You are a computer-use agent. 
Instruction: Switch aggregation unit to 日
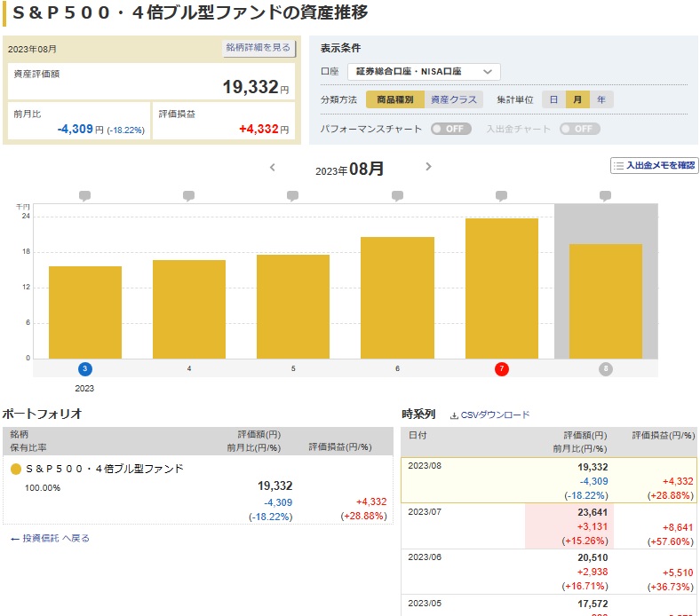point(553,99)
